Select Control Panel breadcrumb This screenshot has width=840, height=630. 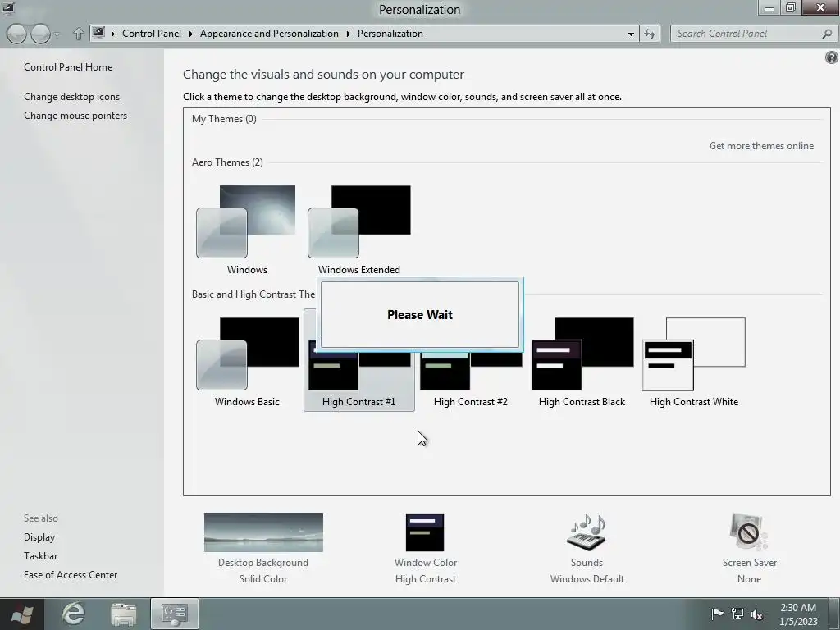tap(152, 33)
